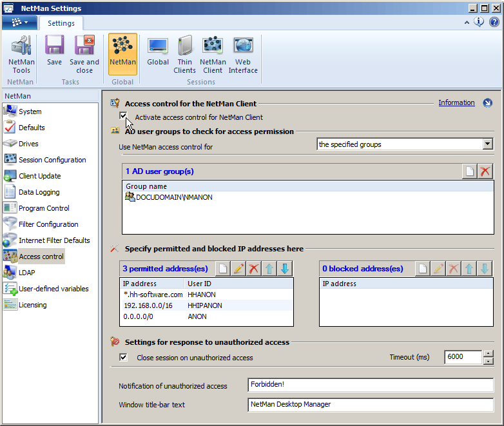Open NetMan Client session settings

pyautogui.click(x=213, y=55)
